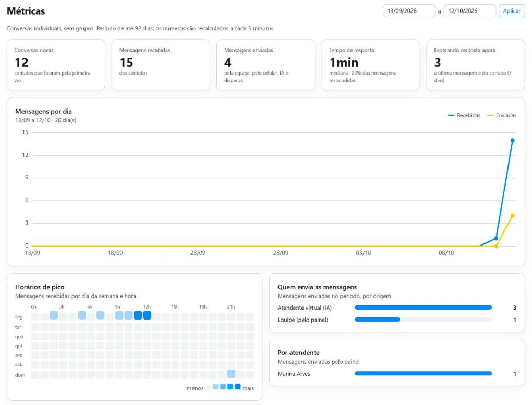Viewport: 532px width, 405px height.
Task: Click the 'menos' heatmap legend label
Action: [195, 388]
